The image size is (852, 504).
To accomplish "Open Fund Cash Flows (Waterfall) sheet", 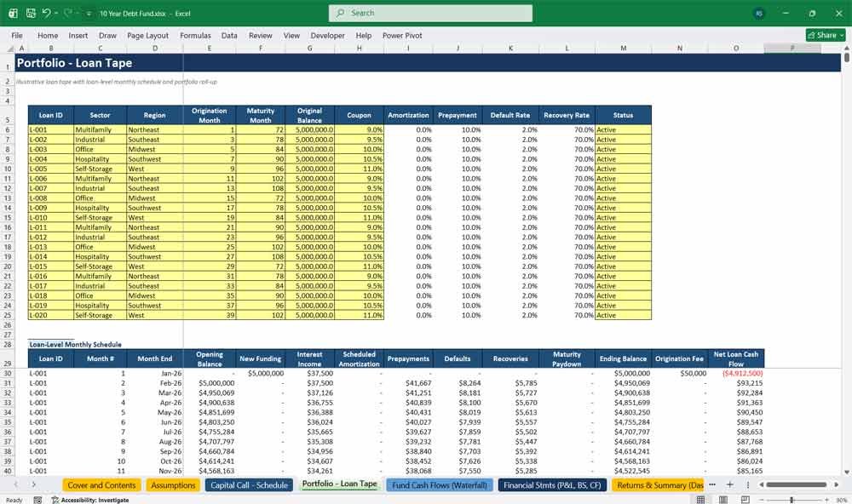I will click(440, 485).
